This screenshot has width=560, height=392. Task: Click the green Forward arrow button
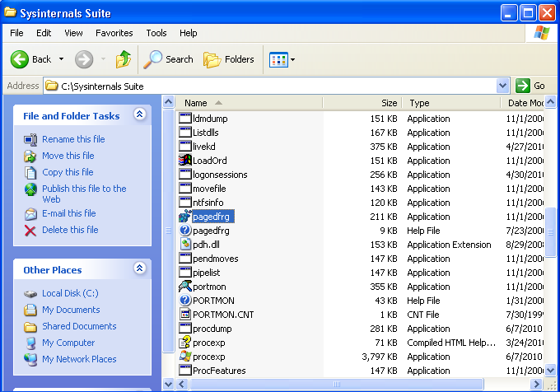point(84,59)
